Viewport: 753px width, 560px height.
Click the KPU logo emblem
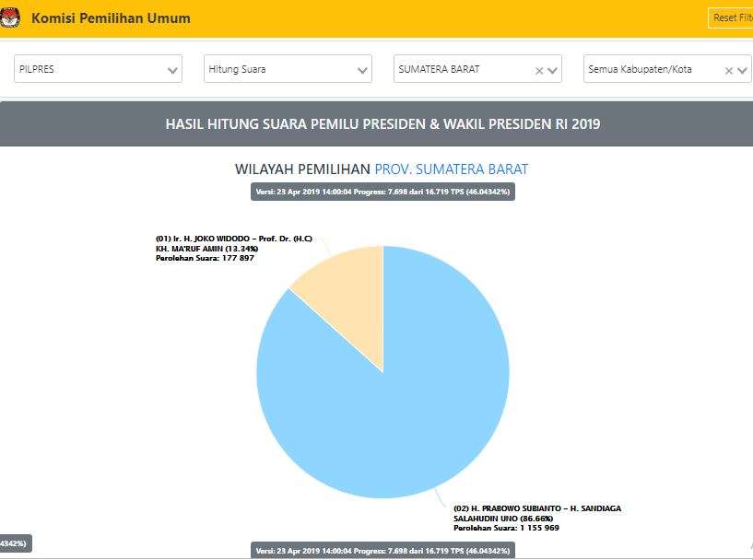pos(9,18)
